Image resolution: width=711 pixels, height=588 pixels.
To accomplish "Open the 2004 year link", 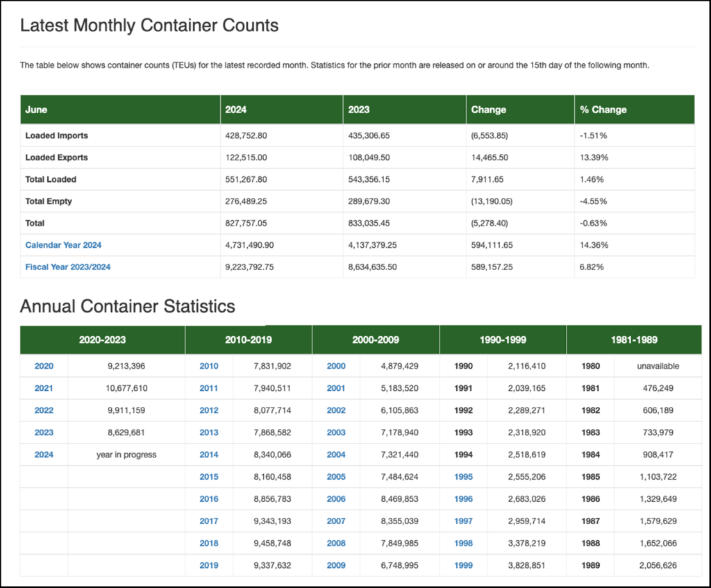I will 336,455.
